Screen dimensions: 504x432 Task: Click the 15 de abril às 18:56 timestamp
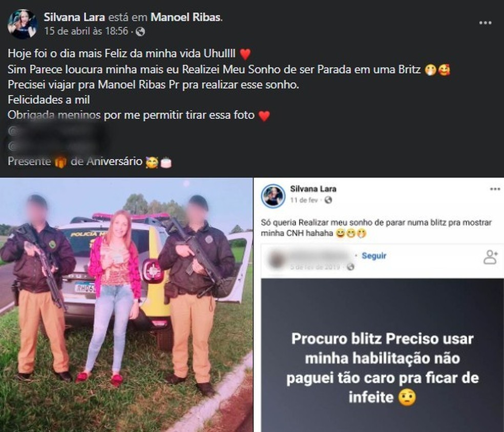tap(86, 31)
